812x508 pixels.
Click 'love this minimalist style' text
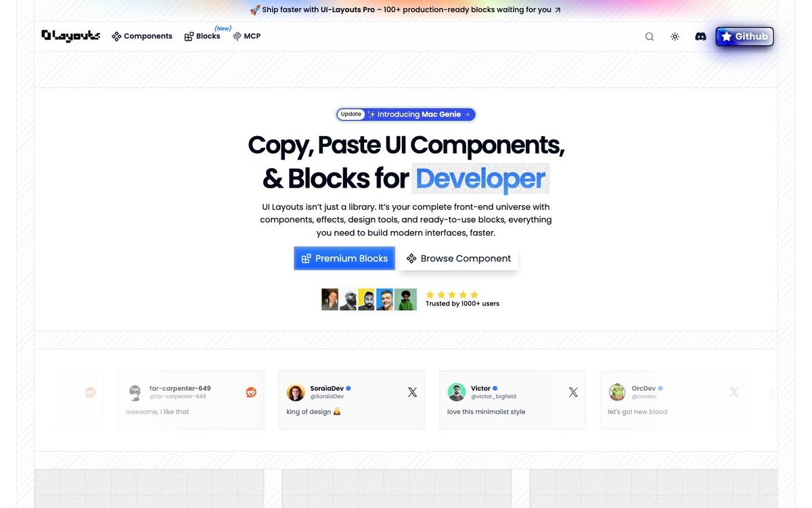coord(486,412)
